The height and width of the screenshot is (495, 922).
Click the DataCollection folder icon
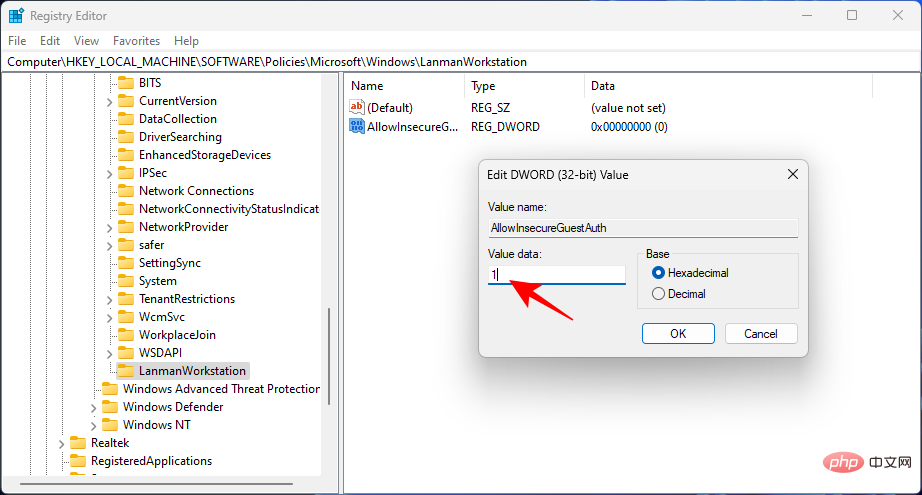[x=126, y=119]
